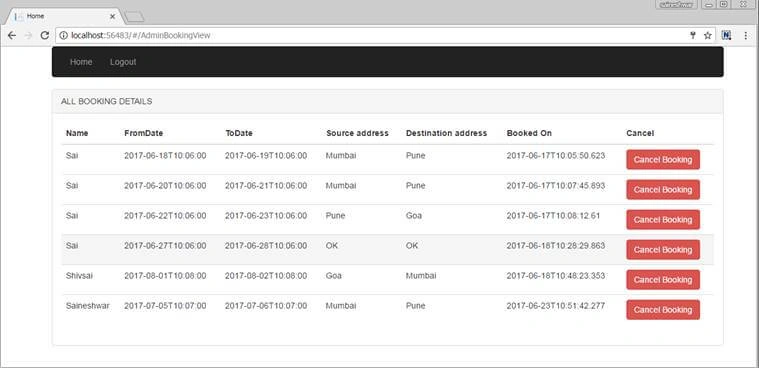This screenshot has height=368, width=759.
Task: Click booked-on value 2017-06-17T10:08:12.61
Action: 553,216
